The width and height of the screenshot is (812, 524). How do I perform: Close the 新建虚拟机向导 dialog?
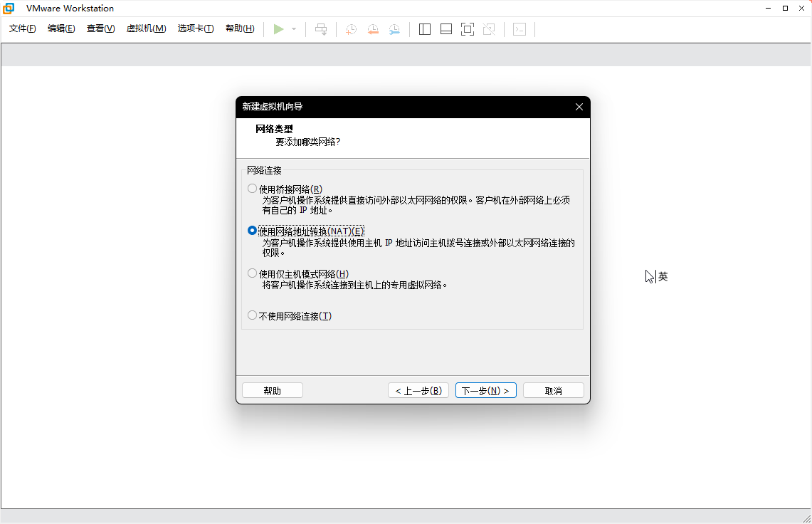(x=579, y=107)
